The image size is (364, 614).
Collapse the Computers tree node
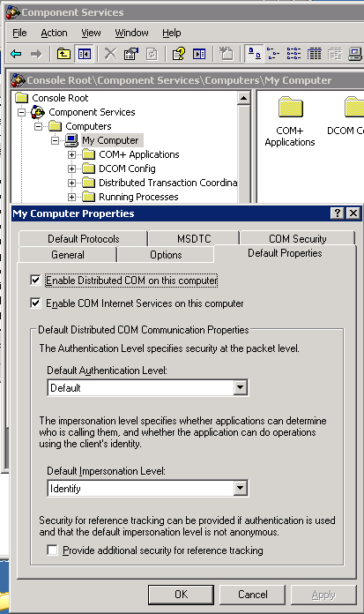tap(38, 126)
